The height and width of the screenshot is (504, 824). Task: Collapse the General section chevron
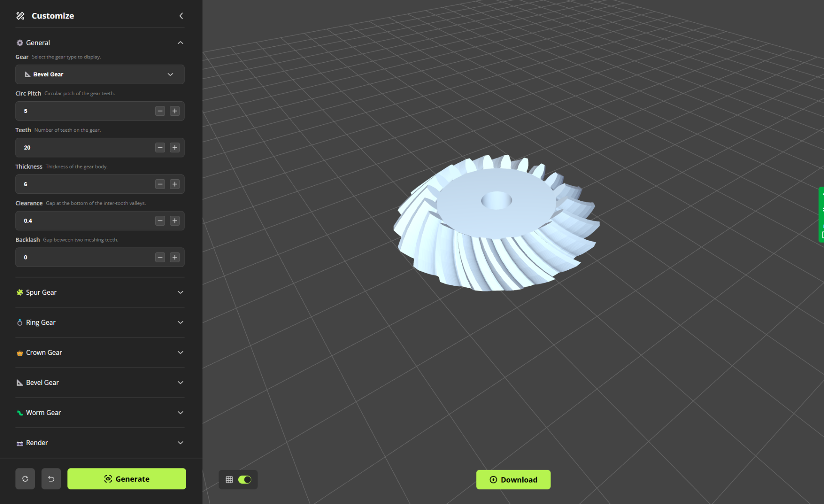point(180,43)
